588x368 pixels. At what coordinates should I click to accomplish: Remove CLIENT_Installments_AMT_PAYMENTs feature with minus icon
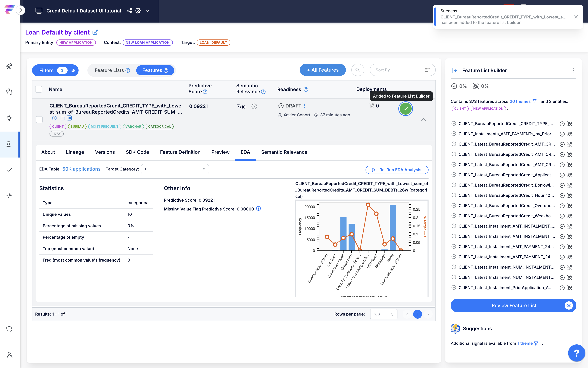453,134
